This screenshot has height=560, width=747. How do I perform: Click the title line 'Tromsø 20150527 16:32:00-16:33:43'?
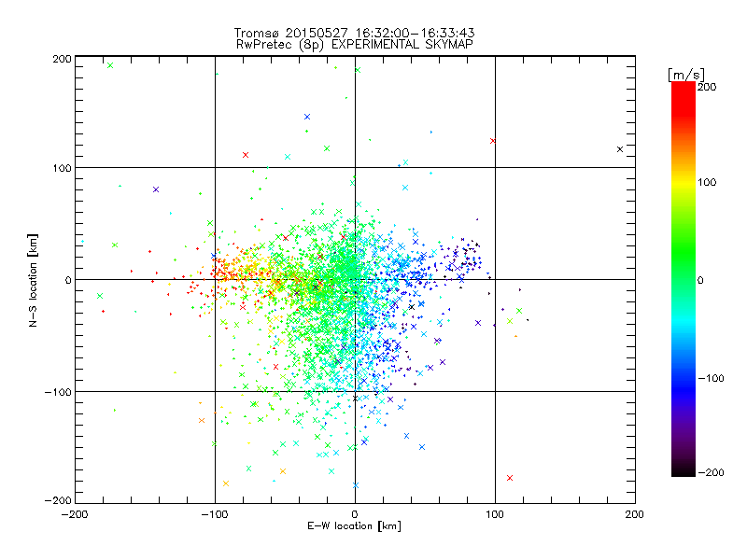click(354, 33)
